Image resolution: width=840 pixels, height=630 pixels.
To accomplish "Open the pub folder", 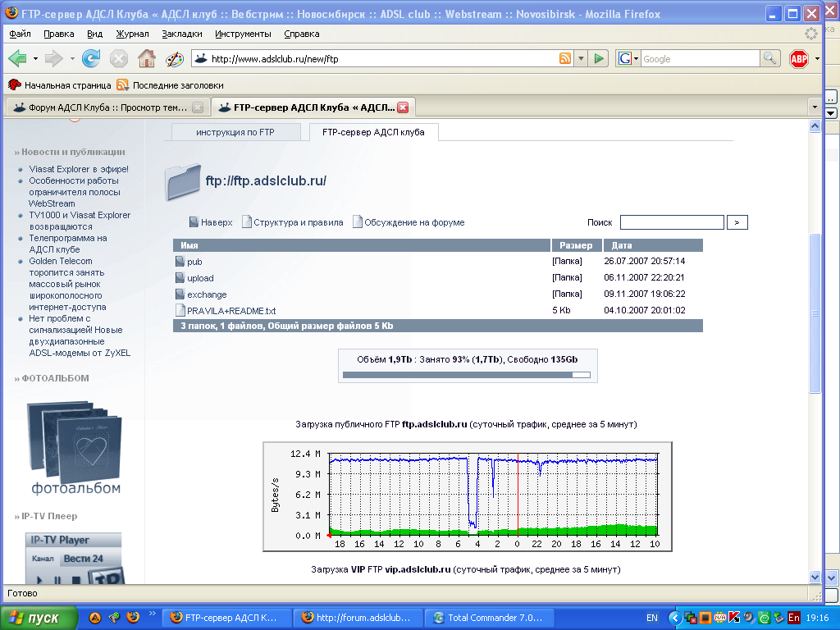I will 194,262.
